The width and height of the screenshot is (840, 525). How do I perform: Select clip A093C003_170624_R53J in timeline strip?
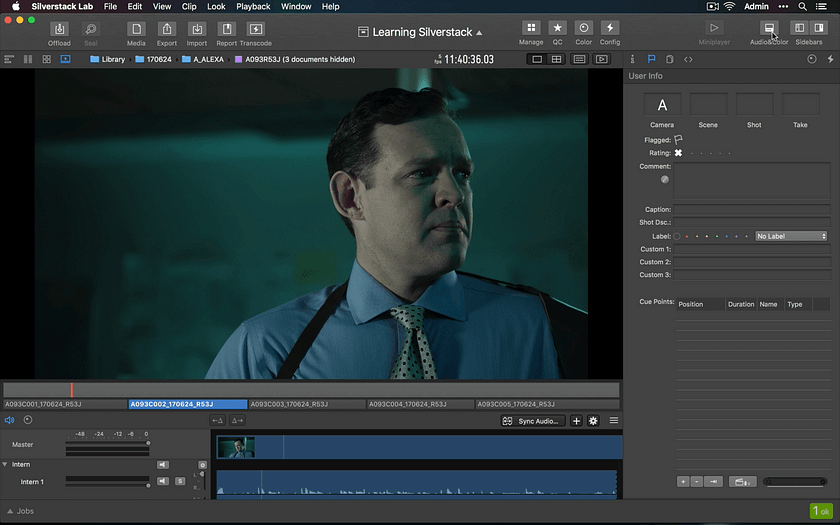coord(306,404)
